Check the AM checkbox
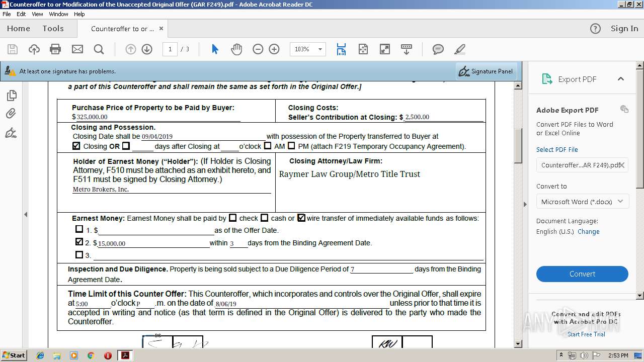644x362 pixels. click(x=268, y=146)
